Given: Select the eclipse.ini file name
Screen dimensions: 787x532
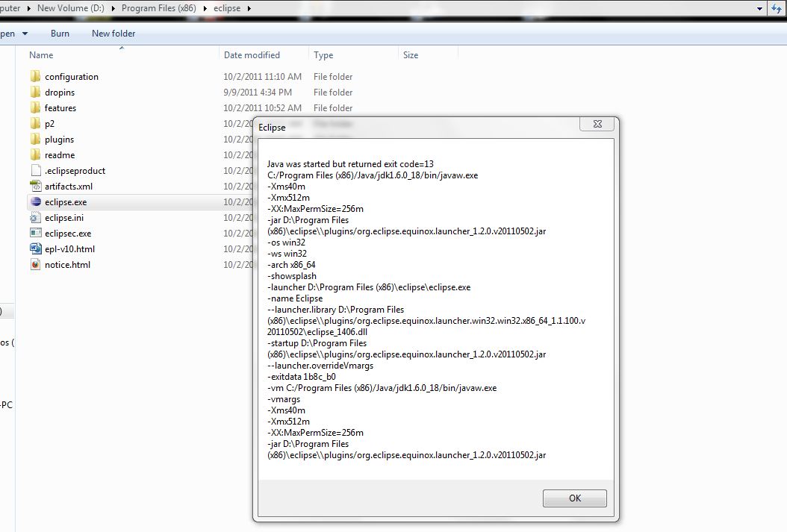Looking at the screenshot, I should [x=64, y=218].
